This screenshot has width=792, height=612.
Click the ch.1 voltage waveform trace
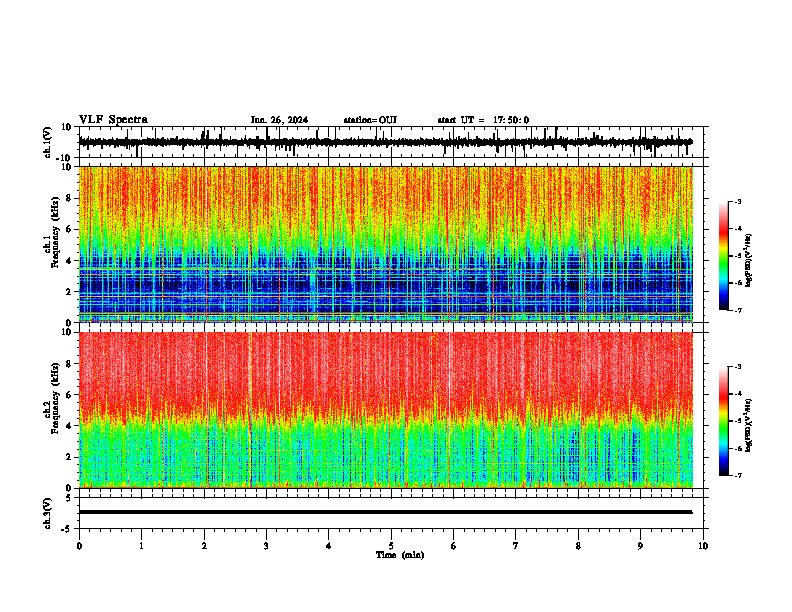[385, 142]
